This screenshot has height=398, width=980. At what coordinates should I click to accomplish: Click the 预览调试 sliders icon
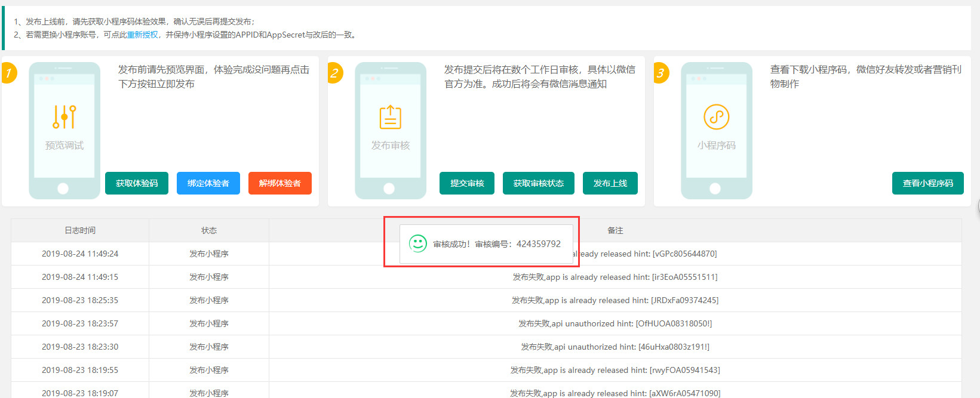tap(64, 117)
